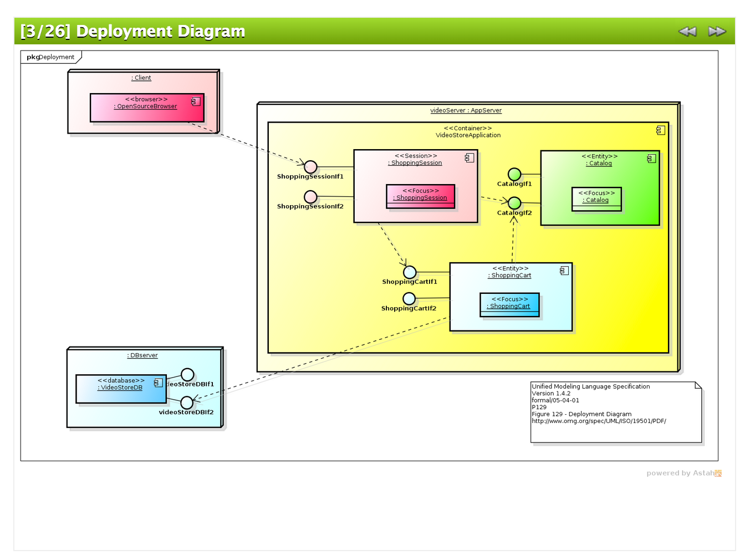This screenshot has height=560, width=745.
Task: Click 'Unified Modeling Language Specification' note line
Action: 591,386
